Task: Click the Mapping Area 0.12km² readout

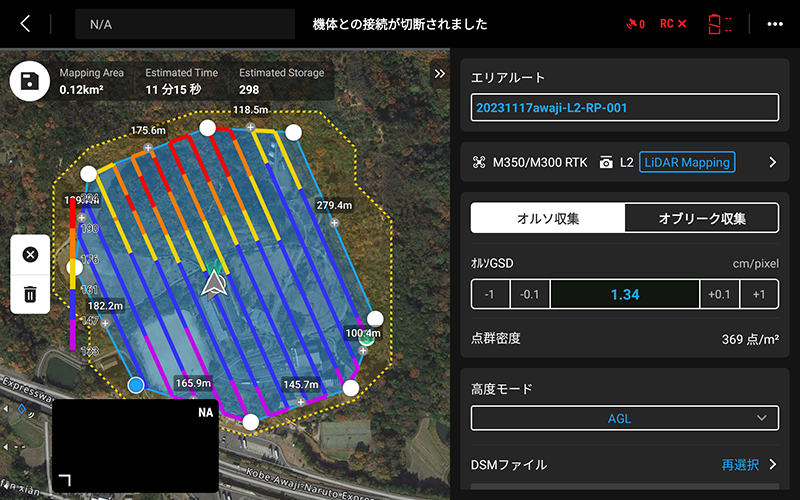Action: click(x=91, y=82)
